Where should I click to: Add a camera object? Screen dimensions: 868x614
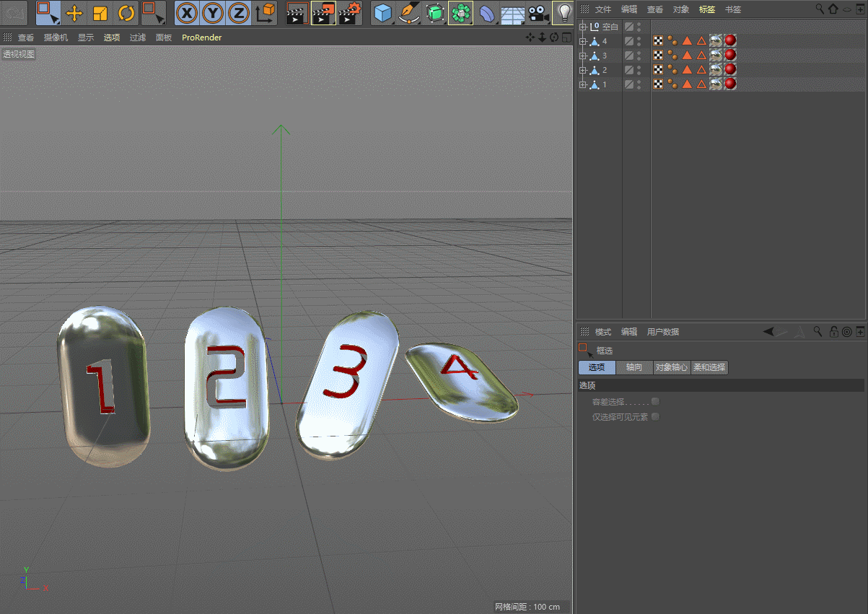pos(538,13)
